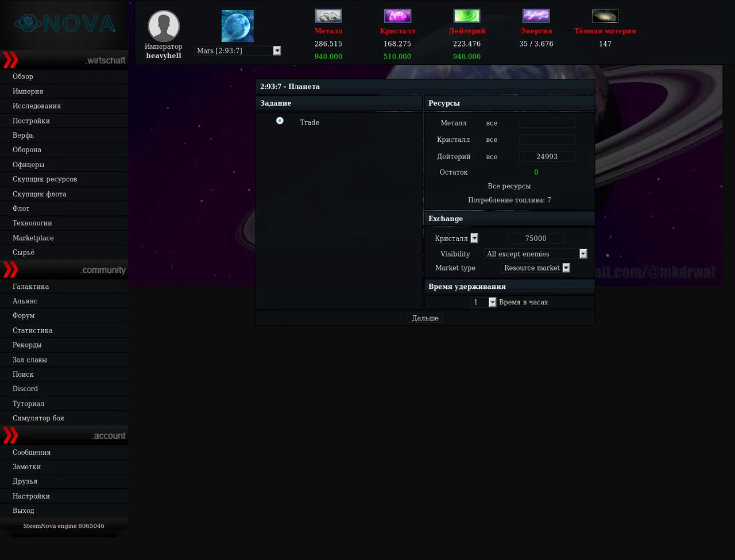735x560 pixels.
Task: Click the Mars planet thumbnail image
Action: (238, 26)
